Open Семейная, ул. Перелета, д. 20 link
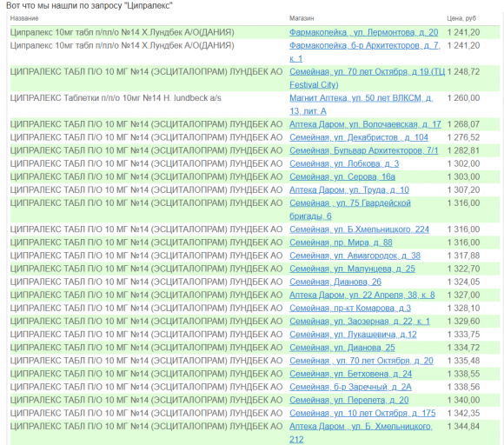The image size is (504, 445). [348, 401]
